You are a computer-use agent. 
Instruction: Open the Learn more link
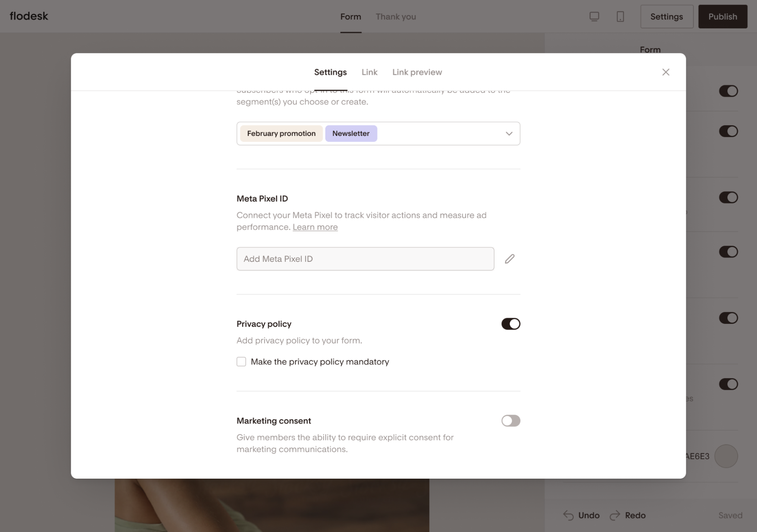tap(315, 227)
